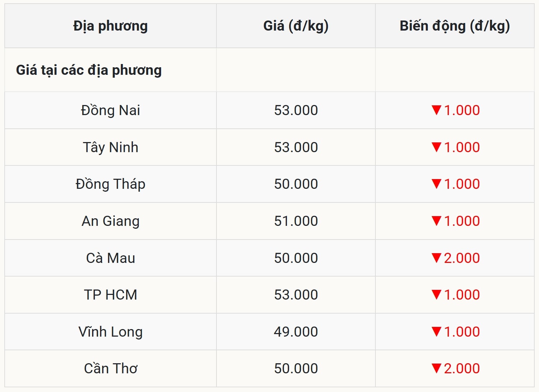
Task: Click the 'Địa phương' column header
Action: coord(110,26)
